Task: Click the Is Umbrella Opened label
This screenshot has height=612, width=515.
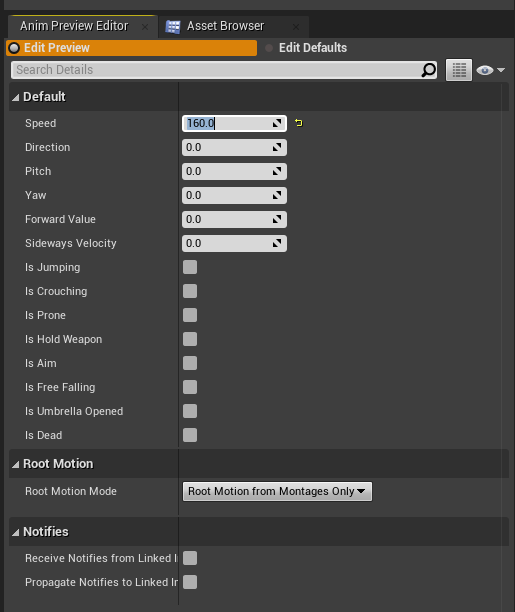Action: pos(74,411)
